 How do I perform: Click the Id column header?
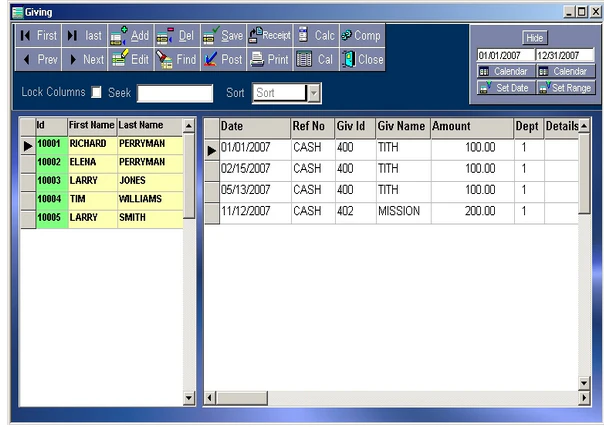point(52,127)
